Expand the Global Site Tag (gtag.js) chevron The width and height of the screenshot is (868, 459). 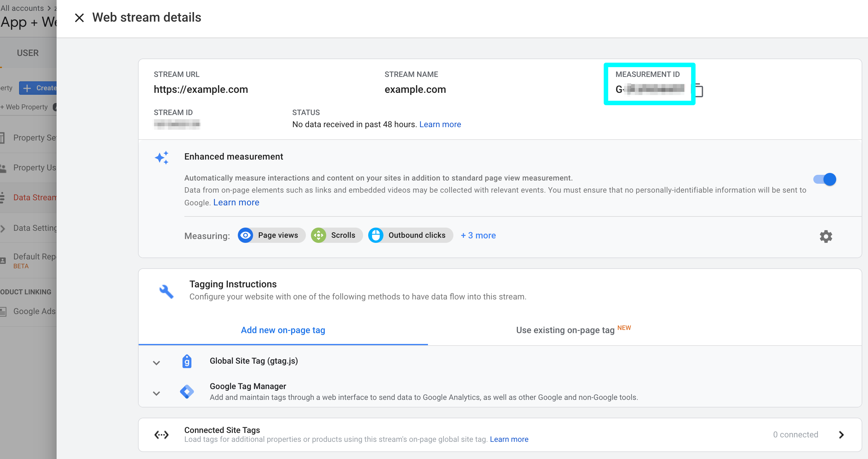point(156,363)
